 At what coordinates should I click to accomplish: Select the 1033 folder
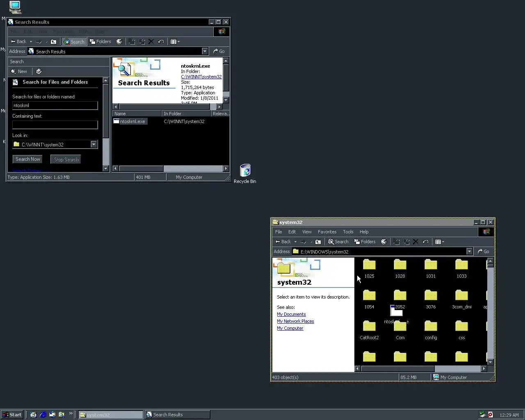point(461,269)
